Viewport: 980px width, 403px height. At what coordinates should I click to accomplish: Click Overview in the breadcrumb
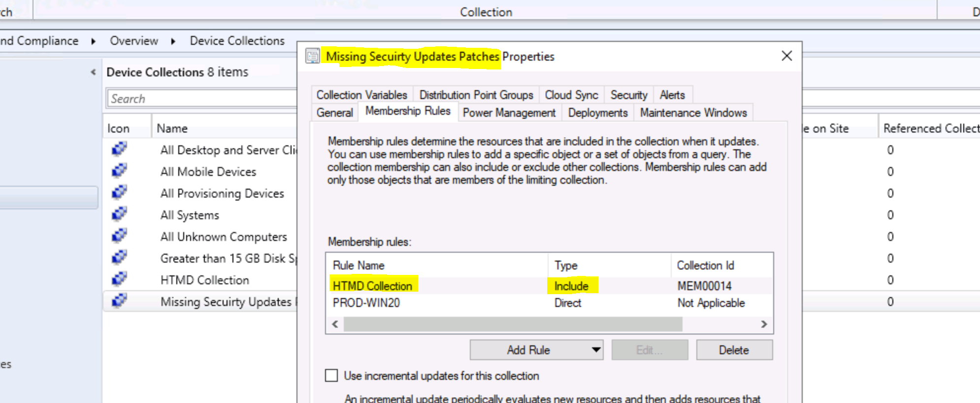[x=134, y=41]
